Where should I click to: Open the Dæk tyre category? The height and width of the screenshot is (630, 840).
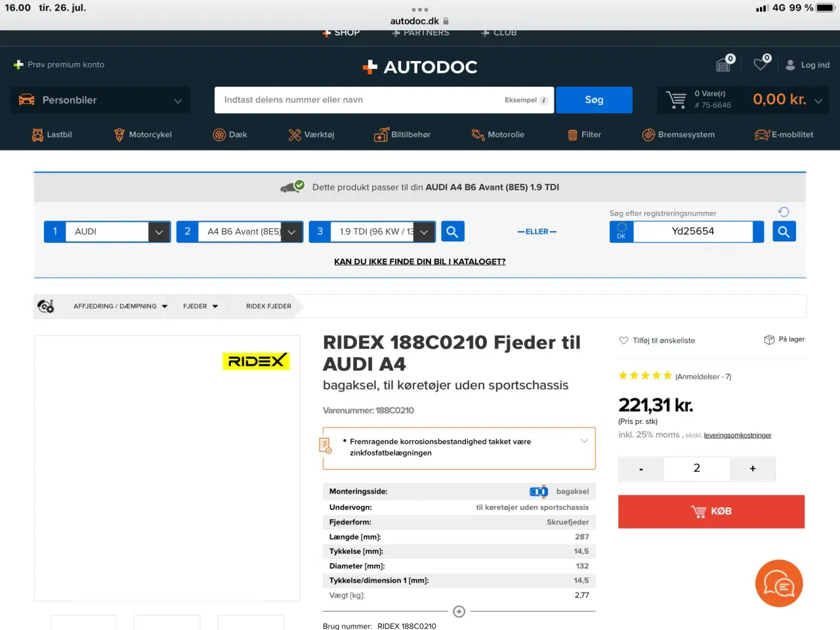pyautogui.click(x=230, y=135)
